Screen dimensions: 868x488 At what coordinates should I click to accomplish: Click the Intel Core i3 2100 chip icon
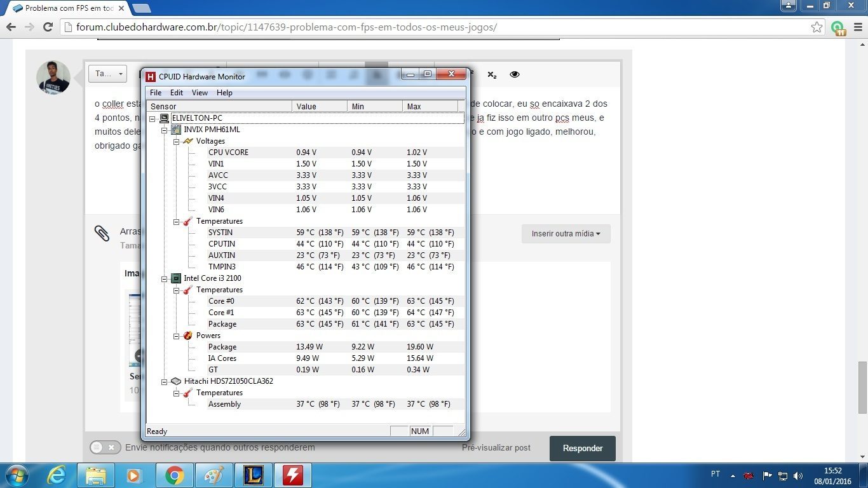(x=176, y=278)
